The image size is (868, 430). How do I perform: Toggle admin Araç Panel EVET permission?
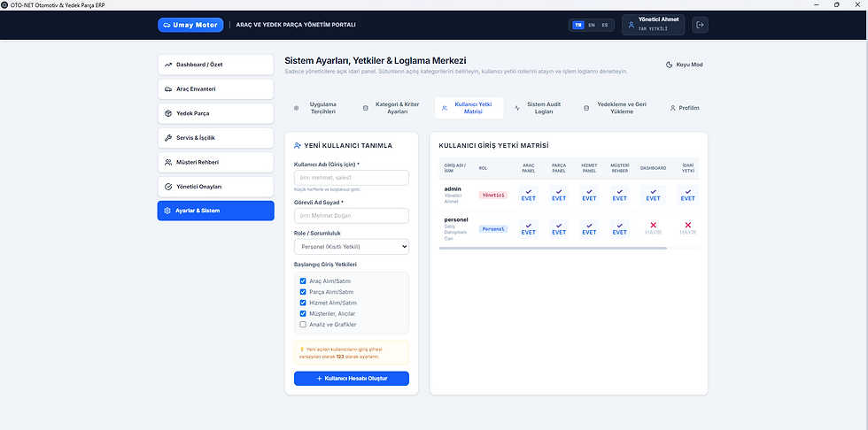[x=529, y=196]
